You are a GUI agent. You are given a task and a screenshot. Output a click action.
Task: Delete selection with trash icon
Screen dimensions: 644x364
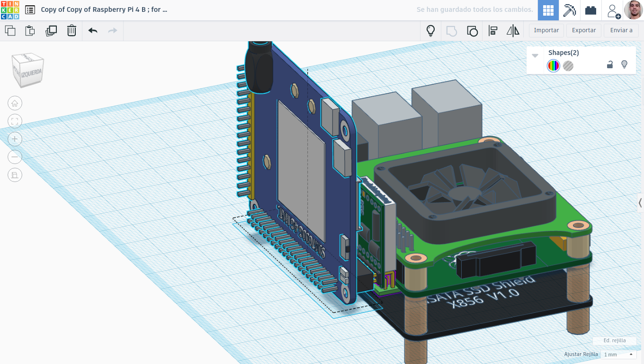click(x=72, y=31)
